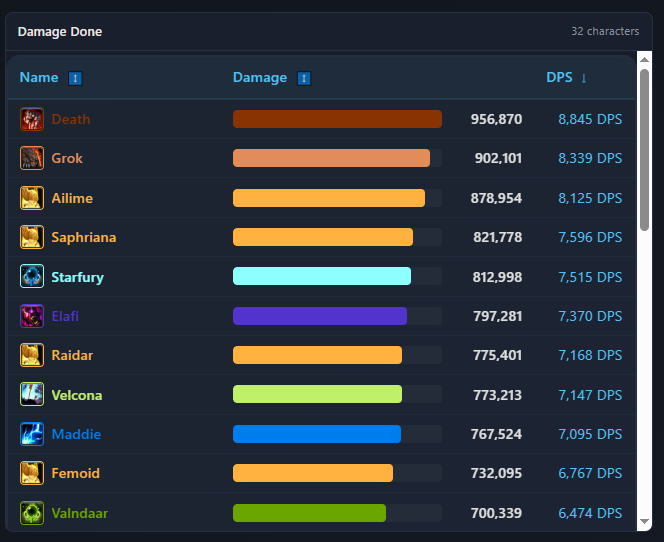
Task: Open player Starfury's name link
Action: coord(77,277)
